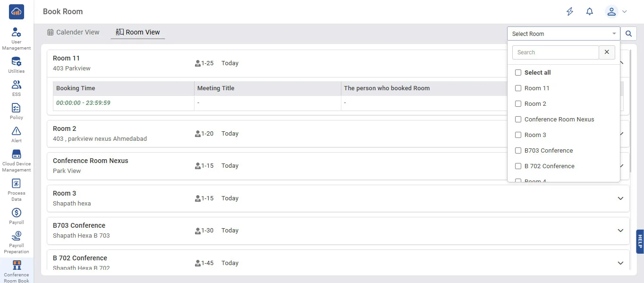This screenshot has width=644, height=283.
Task: Switch to the Calender View tab
Action: 74,33
